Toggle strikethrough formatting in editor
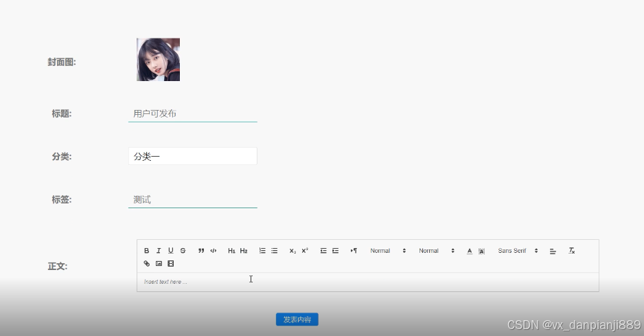 pyautogui.click(x=183, y=251)
